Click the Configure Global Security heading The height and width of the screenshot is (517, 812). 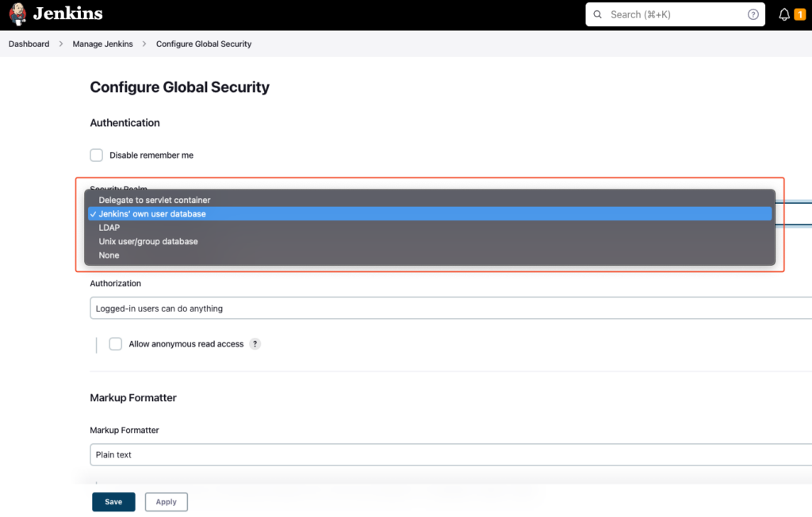point(180,87)
